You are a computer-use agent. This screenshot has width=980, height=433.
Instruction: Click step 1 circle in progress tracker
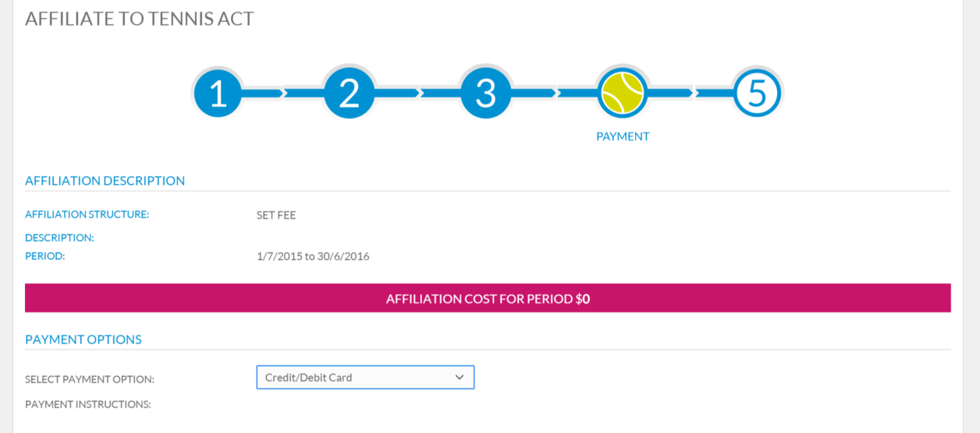point(218,93)
